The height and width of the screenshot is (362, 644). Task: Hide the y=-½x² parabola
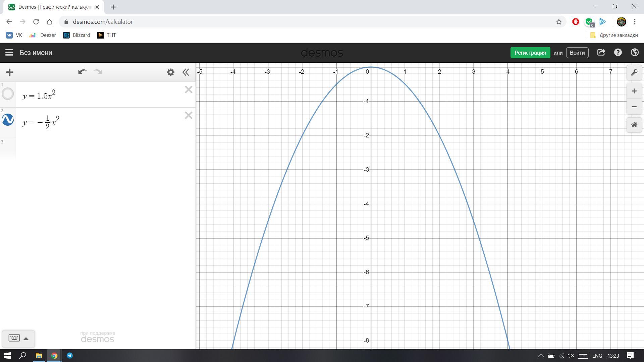8,120
